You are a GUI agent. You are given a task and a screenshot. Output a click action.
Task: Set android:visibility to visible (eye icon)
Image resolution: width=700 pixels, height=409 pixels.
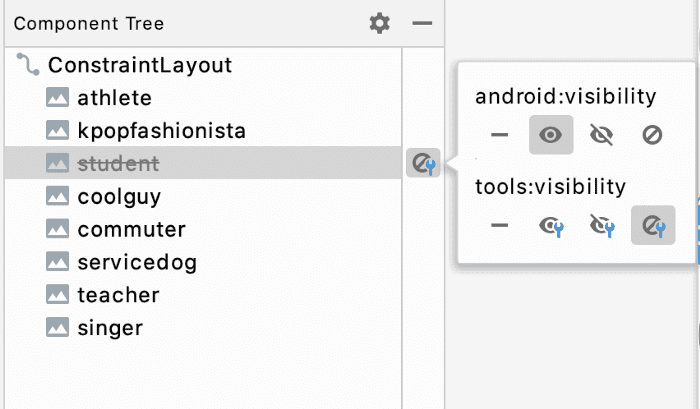click(551, 135)
